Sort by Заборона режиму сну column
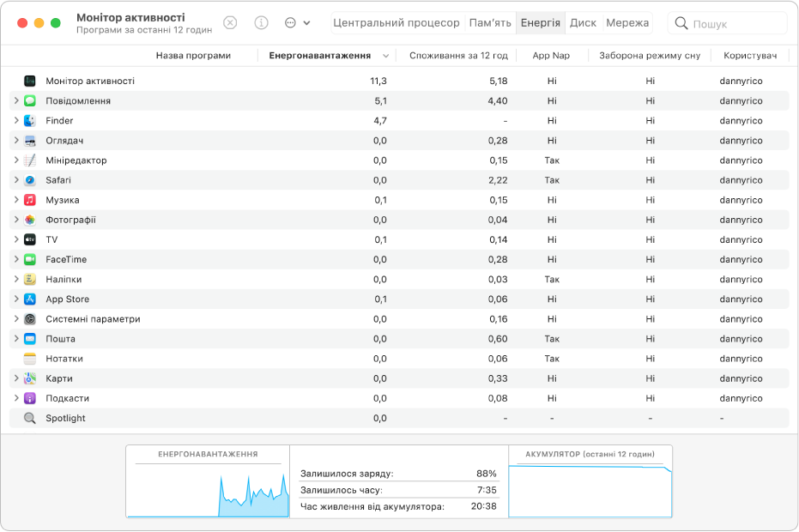799x532 pixels. point(650,56)
